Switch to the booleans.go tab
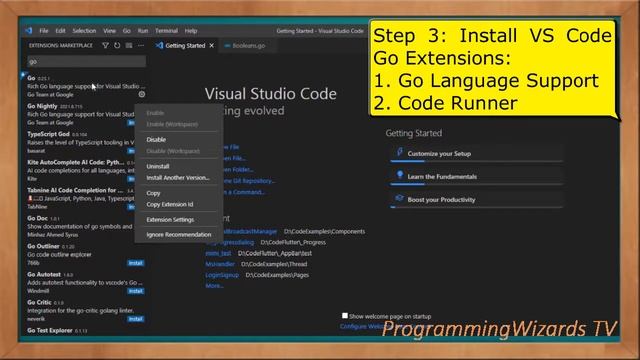The height and width of the screenshot is (360, 640). [x=247, y=46]
